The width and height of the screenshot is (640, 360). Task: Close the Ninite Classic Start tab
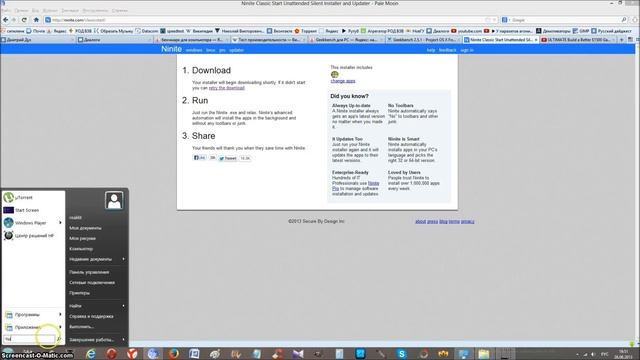[536, 40]
